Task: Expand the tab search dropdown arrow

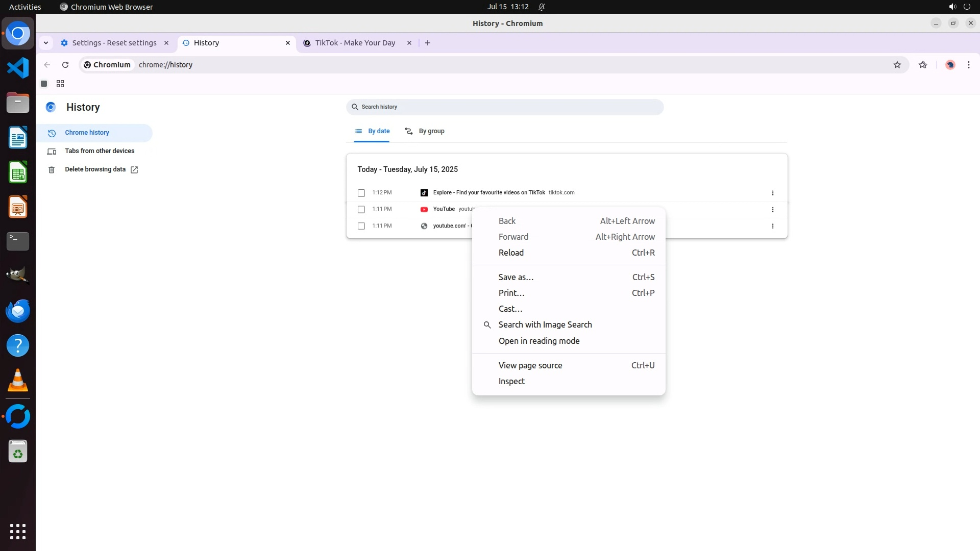Action: [x=46, y=43]
